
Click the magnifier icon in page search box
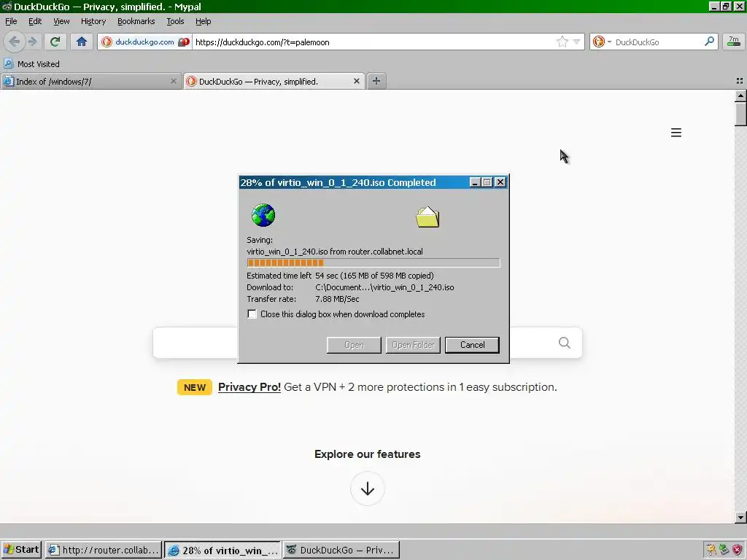[x=565, y=343]
